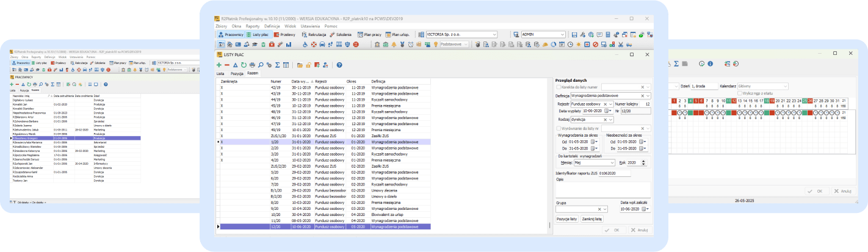Expand the VICTORIA Sp. z o.o. company dropdown
Image resolution: width=868 pixels, height=252 pixels.
point(494,35)
